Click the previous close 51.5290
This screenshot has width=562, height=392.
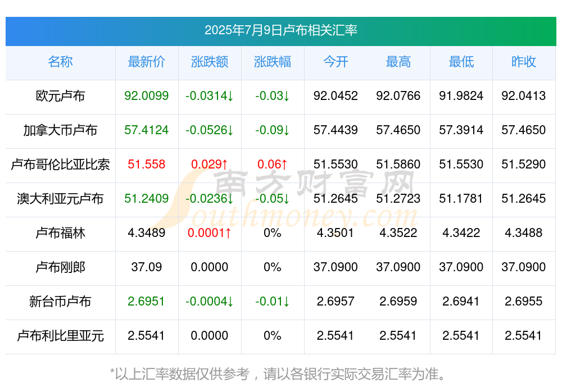coord(524,164)
